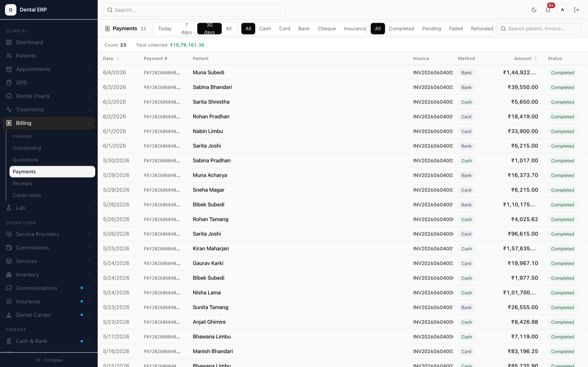Click the Inventory boxes icon

tap(9, 275)
